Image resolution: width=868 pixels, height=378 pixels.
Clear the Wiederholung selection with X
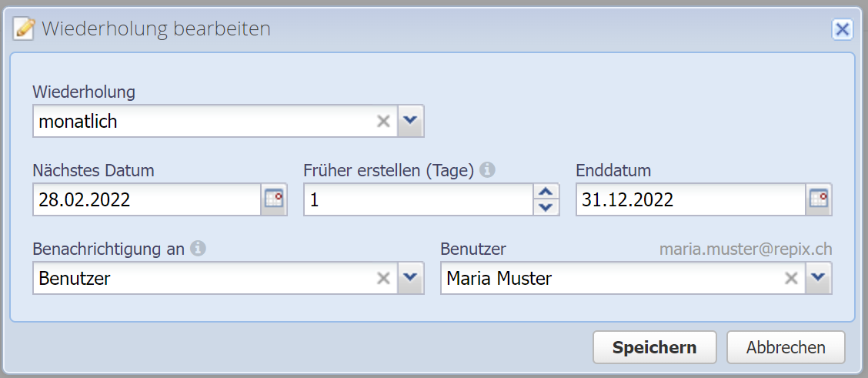click(383, 121)
